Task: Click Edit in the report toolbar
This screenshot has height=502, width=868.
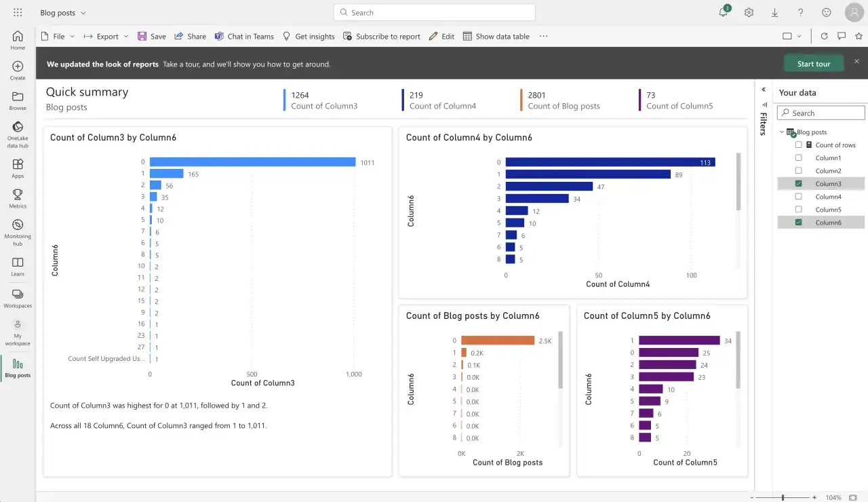Action: point(441,36)
